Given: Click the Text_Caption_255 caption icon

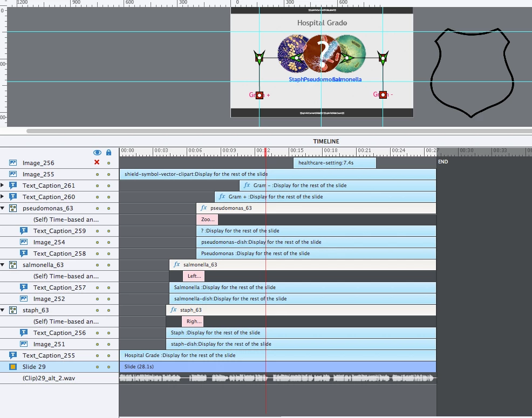Looking at the screenshot, I should 13,355.
